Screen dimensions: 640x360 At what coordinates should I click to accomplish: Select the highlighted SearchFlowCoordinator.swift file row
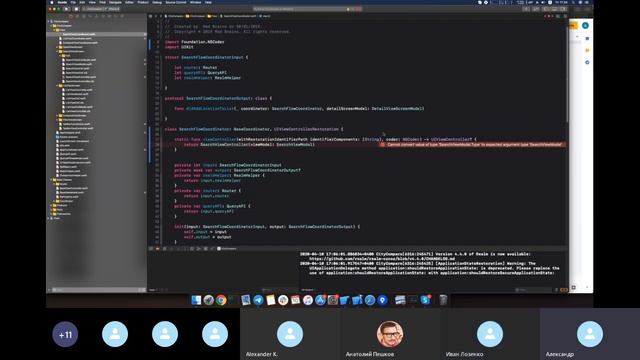[96, 34]
